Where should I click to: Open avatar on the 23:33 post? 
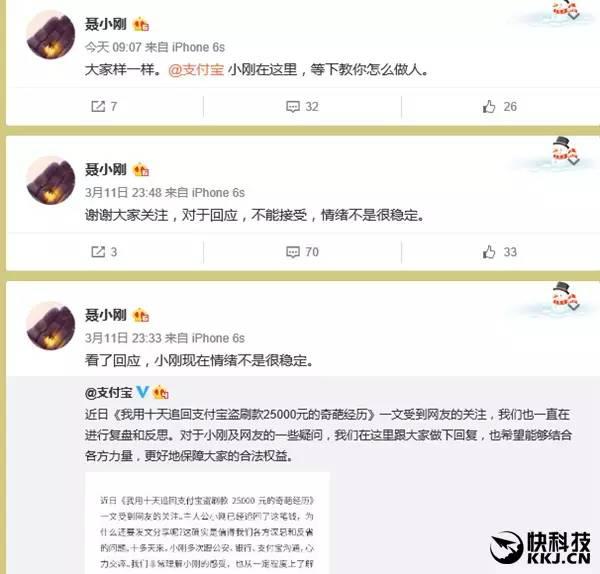pyautogui.click(x=51, y=326)
